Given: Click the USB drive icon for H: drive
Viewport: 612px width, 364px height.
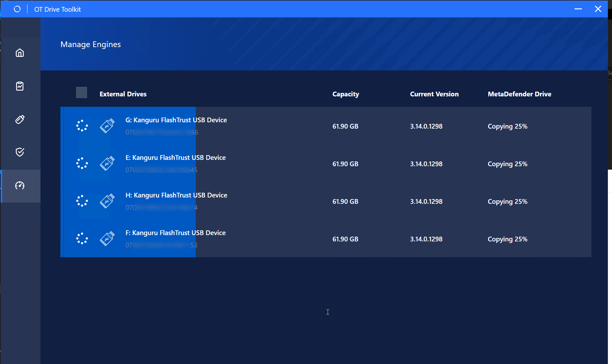Looking at the screenshot, I should pyautogui.click(x=107, y=201).
